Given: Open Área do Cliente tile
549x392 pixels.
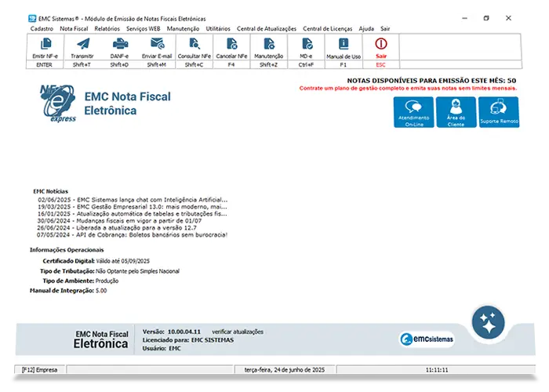Looking at the screenshot, I should (x=456, y=112).
